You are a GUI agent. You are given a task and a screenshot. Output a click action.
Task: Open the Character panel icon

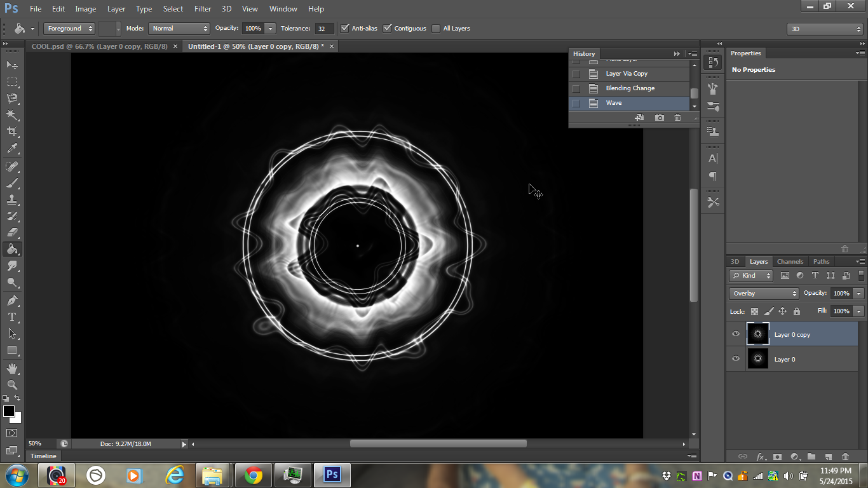coord(713,158)
